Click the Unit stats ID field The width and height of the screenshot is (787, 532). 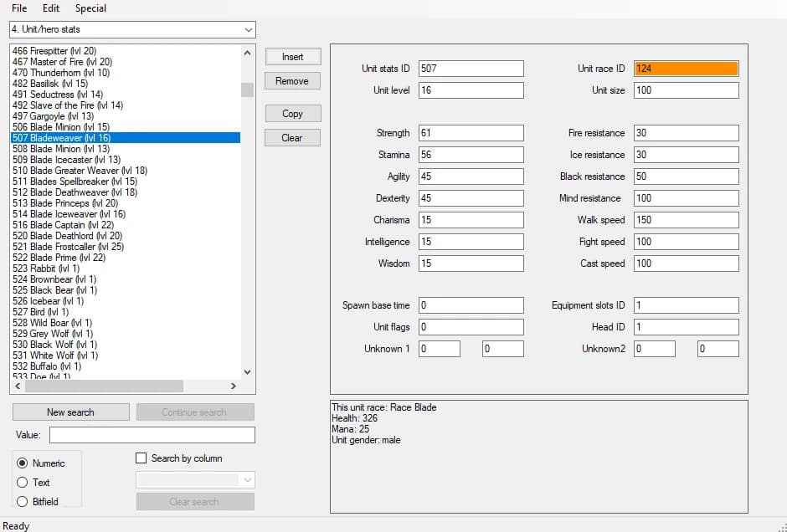pyautogui.click(x=471, y=69)
